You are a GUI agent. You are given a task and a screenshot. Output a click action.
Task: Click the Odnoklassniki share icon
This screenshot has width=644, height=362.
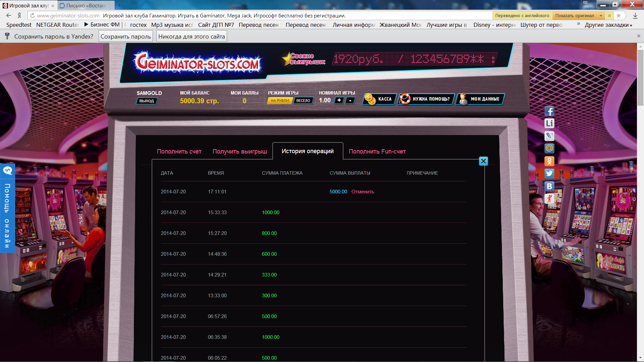click(549, 161)
